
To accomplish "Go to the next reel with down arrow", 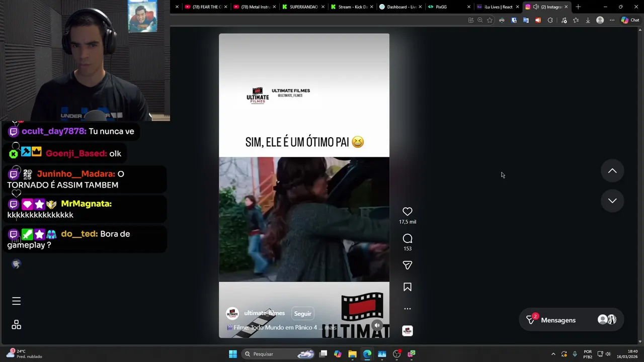I will tap(612, 201).
